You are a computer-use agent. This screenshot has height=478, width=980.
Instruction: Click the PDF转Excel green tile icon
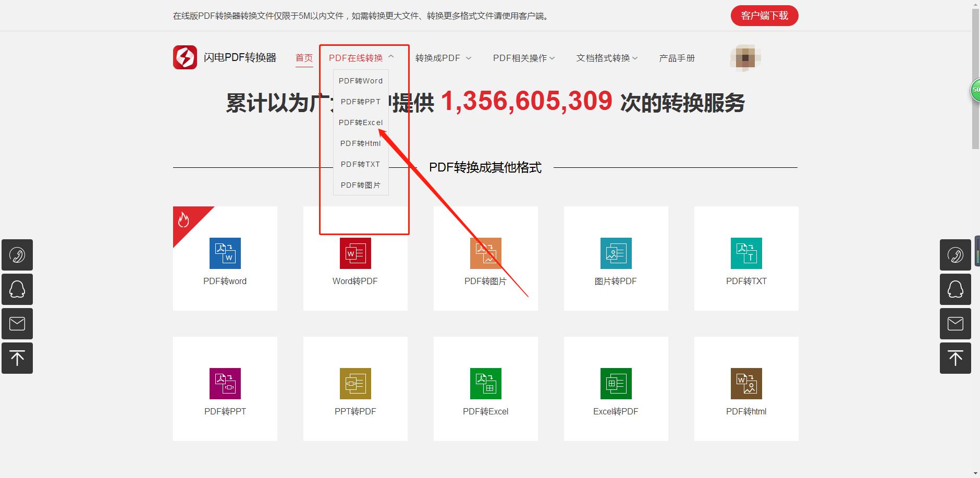pyautogui.click(x=485, y=384)
